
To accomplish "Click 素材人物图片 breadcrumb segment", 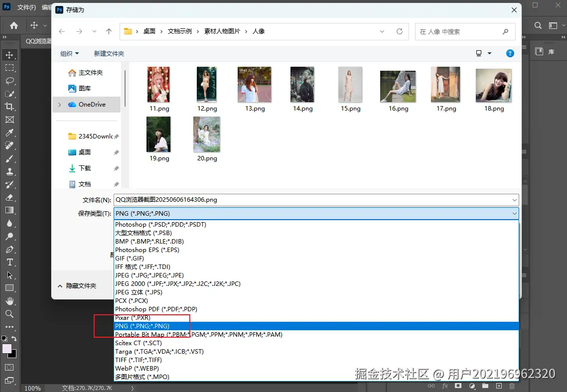I will pos(222,31).
